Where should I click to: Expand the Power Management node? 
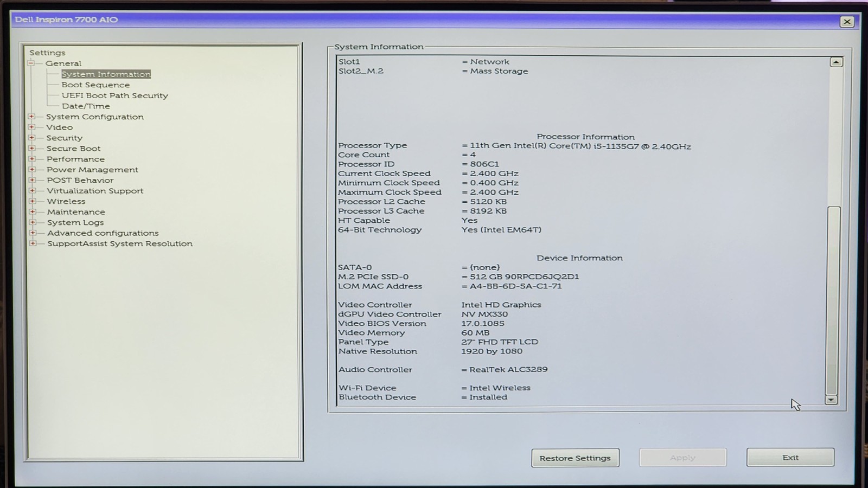32,169
